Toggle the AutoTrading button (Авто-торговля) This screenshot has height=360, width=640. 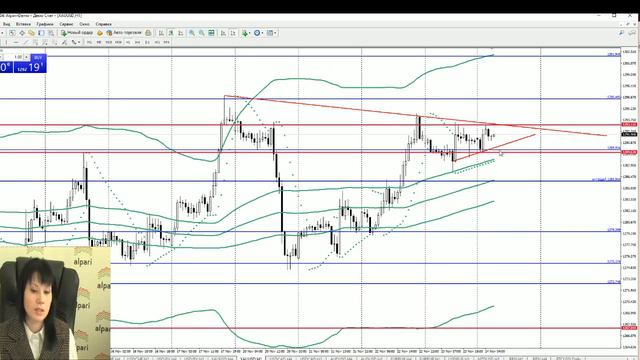[x=124, y=33]
